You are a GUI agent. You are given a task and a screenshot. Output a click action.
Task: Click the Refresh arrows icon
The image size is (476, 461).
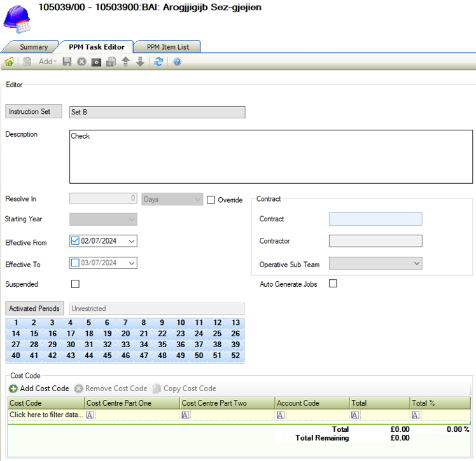[x=158, y=62]
